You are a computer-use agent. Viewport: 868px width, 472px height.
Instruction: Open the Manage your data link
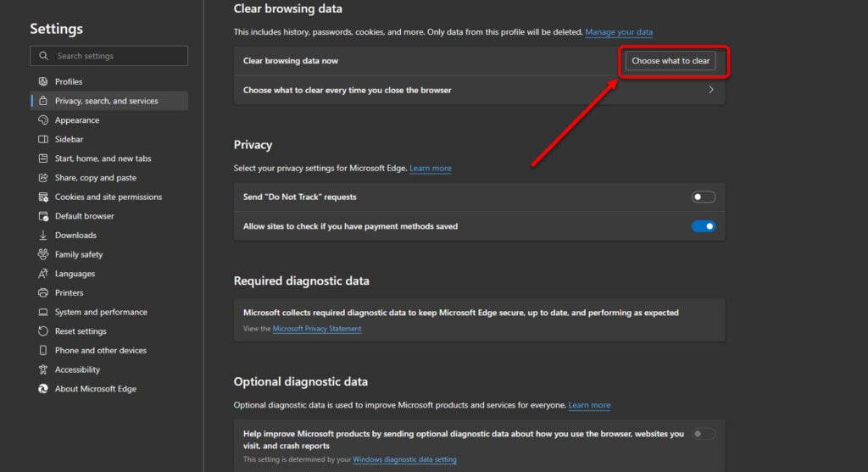[618, 32]
